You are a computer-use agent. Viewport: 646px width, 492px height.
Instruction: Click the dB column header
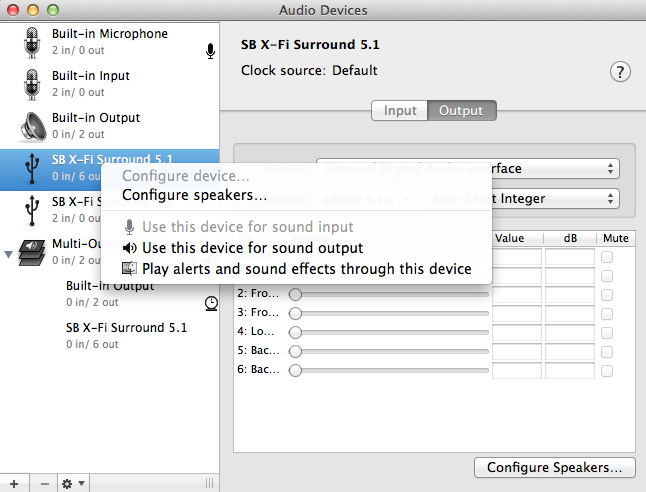click(570, 238)
